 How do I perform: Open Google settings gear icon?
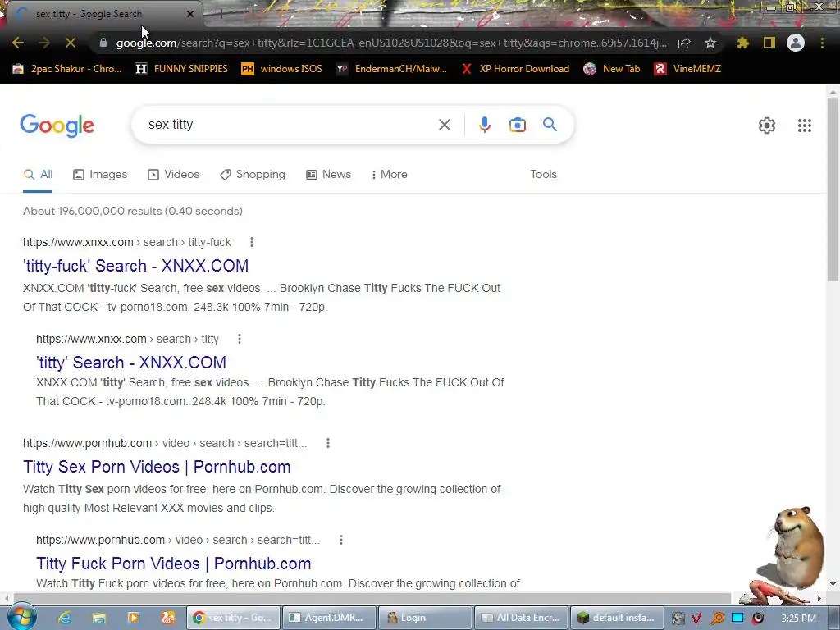tap(767, 126)
